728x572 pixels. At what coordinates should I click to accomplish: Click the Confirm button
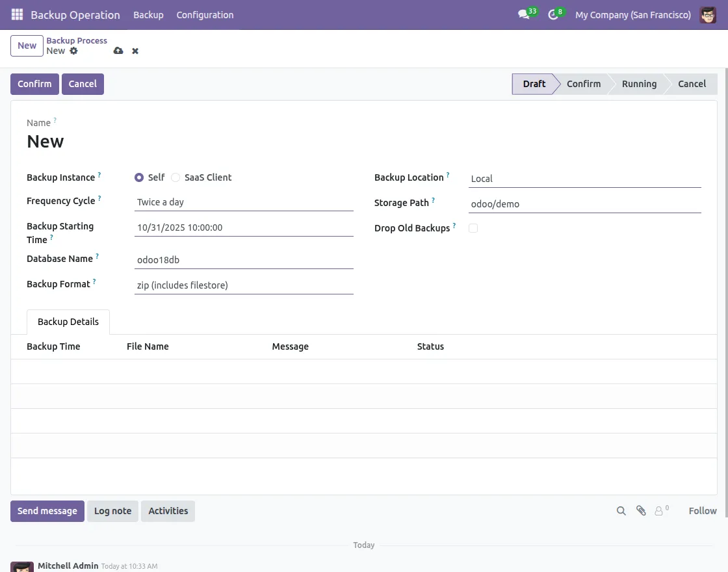tap(34, 84)
